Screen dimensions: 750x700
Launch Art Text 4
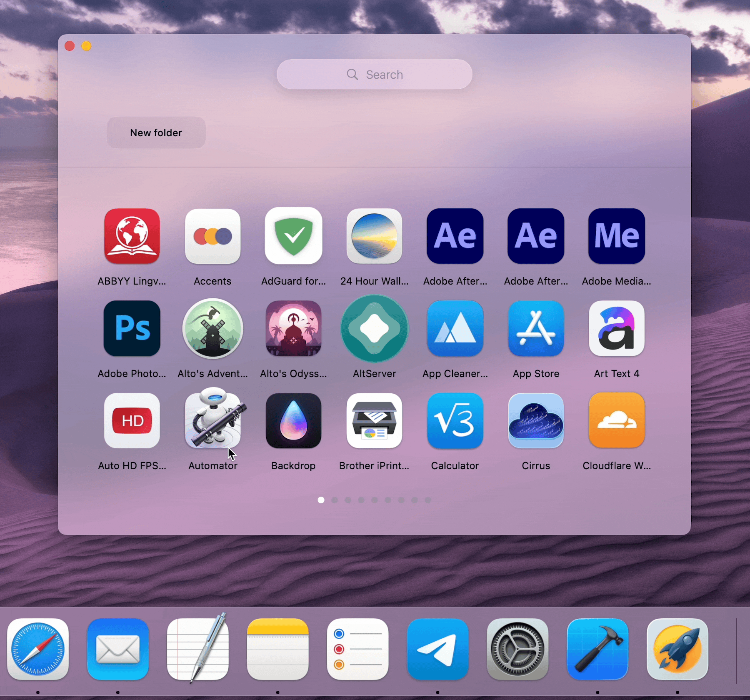click(616, 328)
